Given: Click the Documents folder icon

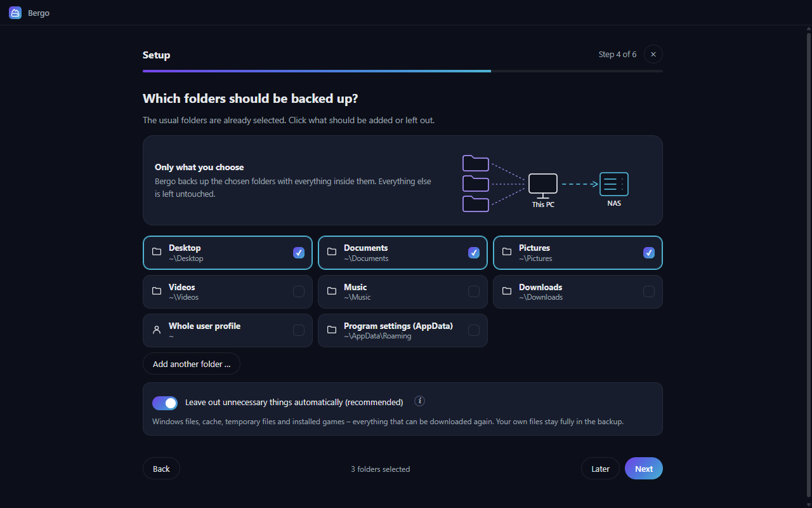Looking at the screenshot, I should point(332,252).
